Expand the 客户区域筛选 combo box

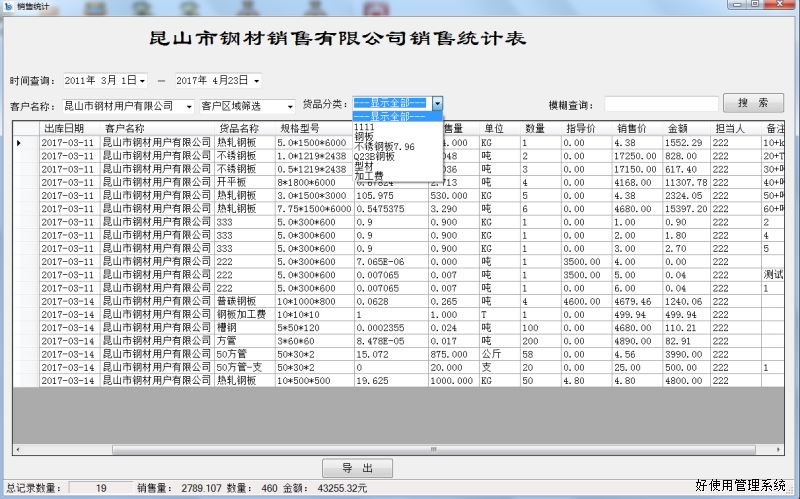point(290,105)
